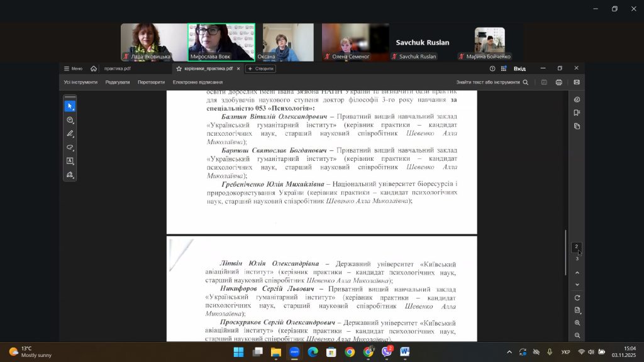This screenshot has width=644, height=362.
Task: Choose the text box tool in left toolbar
Action: pos(70,161)
